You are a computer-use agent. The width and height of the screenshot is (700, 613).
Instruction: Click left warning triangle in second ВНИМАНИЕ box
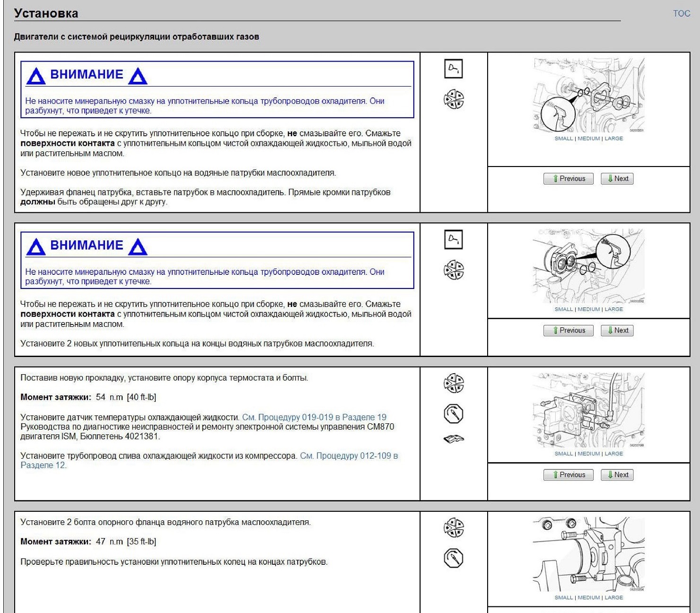pyautogui.click(x=36, y=247)
